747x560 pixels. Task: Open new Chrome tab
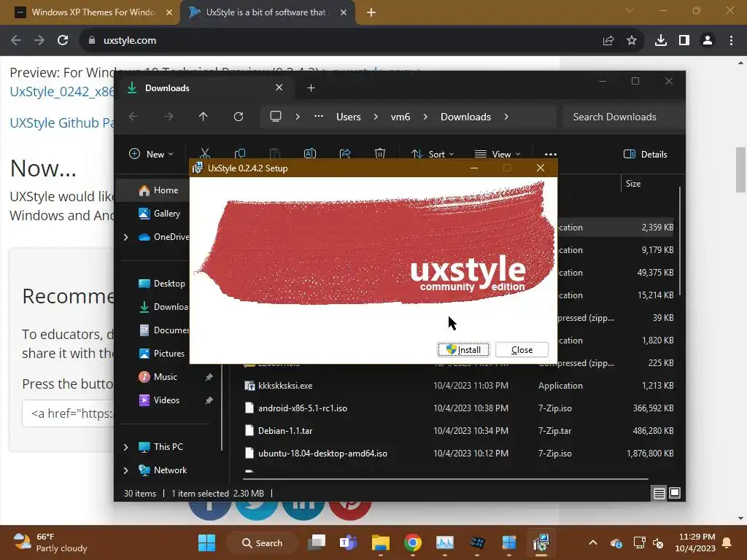coord(371,12)
